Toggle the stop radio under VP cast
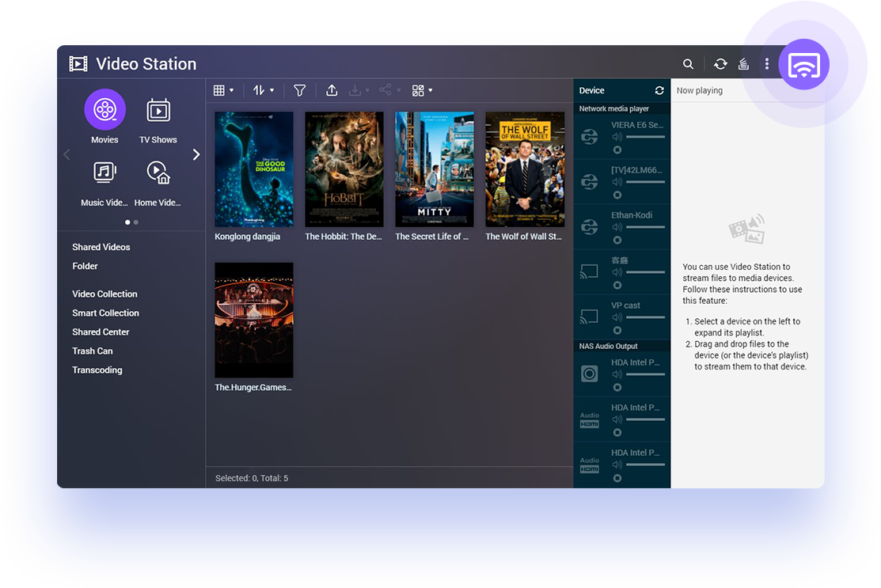 617,330
